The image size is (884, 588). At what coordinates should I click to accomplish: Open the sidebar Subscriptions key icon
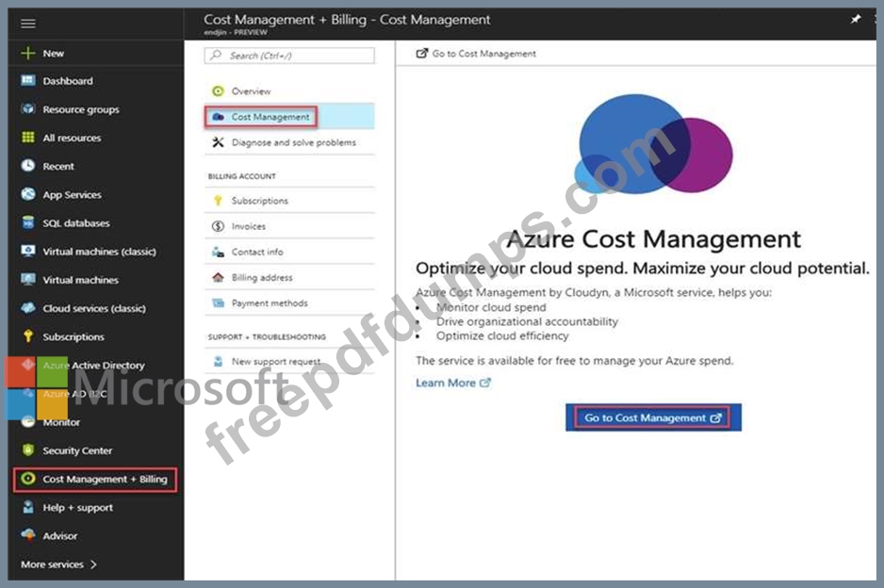[x=27, y=336]
